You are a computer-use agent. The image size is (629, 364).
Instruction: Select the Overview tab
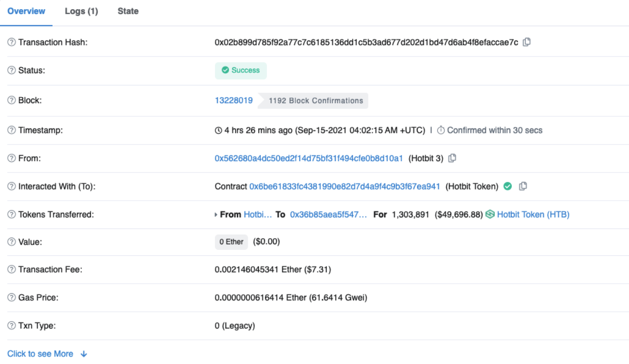(26, 11)
